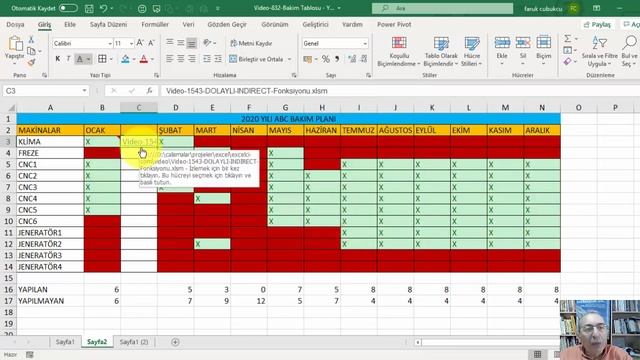Click the Format Painter brush icon

click(31, 62)
